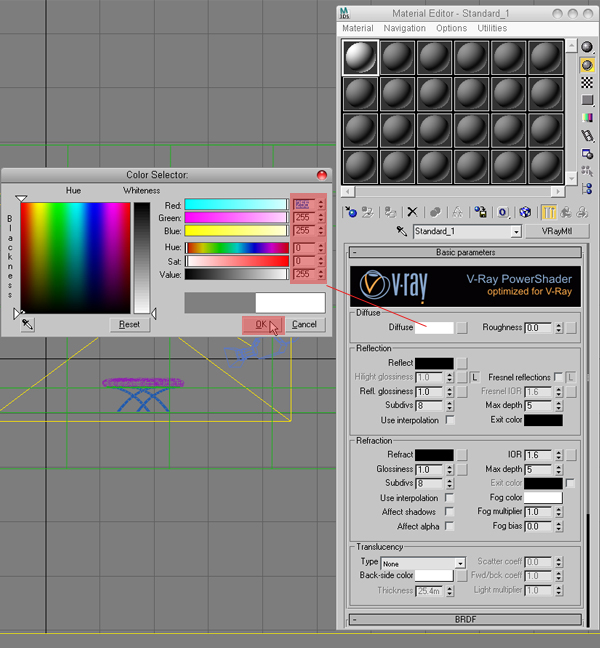
Task: Open the Translucency Type dropdown
Action: [460, 564]
